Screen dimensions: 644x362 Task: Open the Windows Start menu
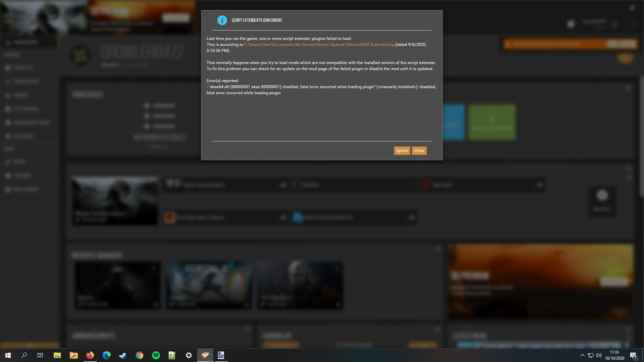[x=8, y=355]
